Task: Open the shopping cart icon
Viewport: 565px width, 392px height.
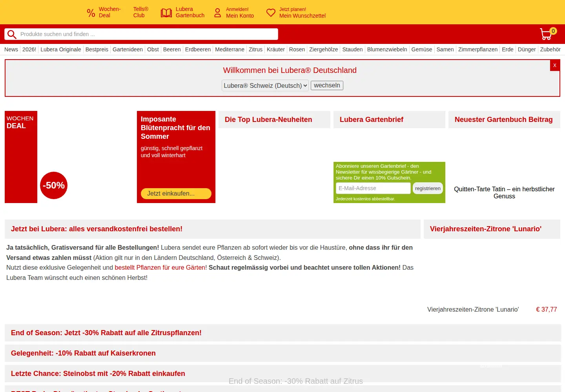Action: click(546, 34)
